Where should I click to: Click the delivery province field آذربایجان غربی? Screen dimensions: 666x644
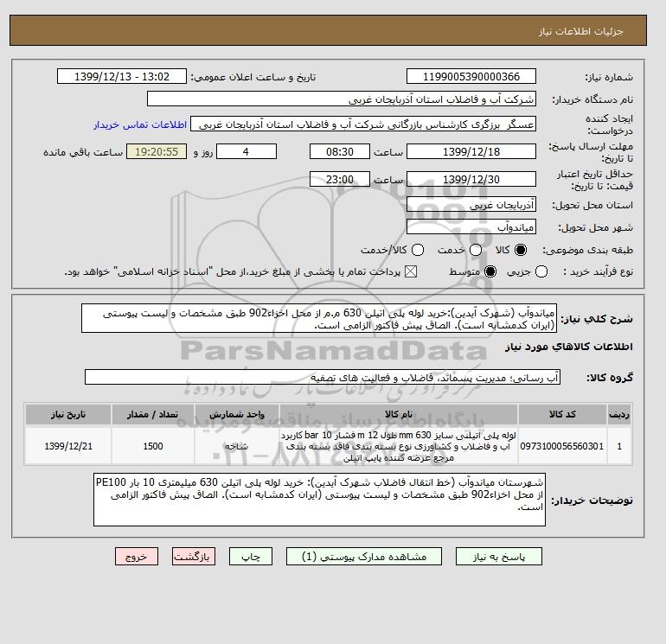click(x=471, y=205)
